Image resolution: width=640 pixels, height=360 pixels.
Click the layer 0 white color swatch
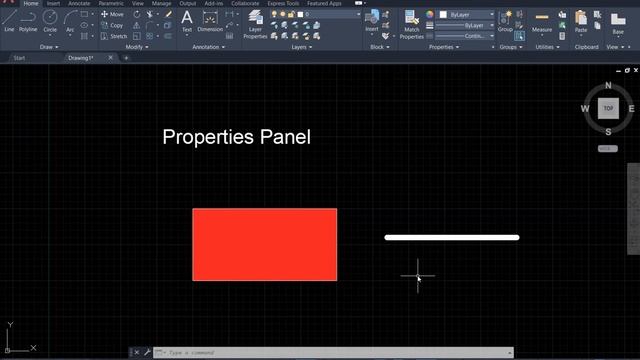300,14
